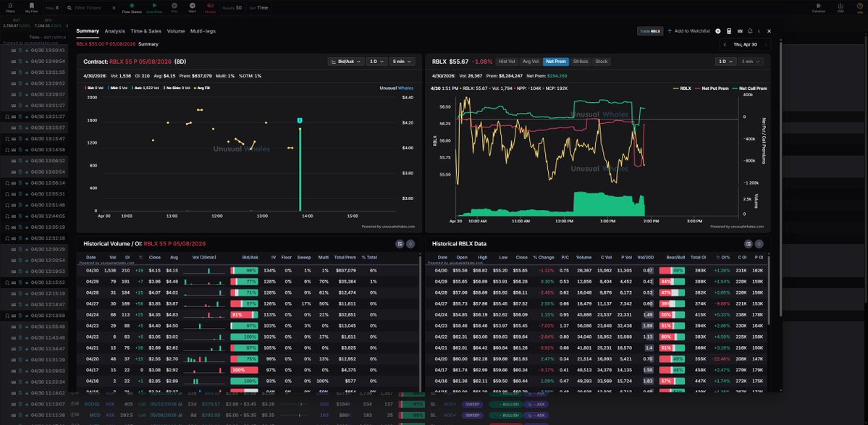Open the Thu, Apr 30 date picker
The height and width of the screenshot is (425, 868).
745,44
